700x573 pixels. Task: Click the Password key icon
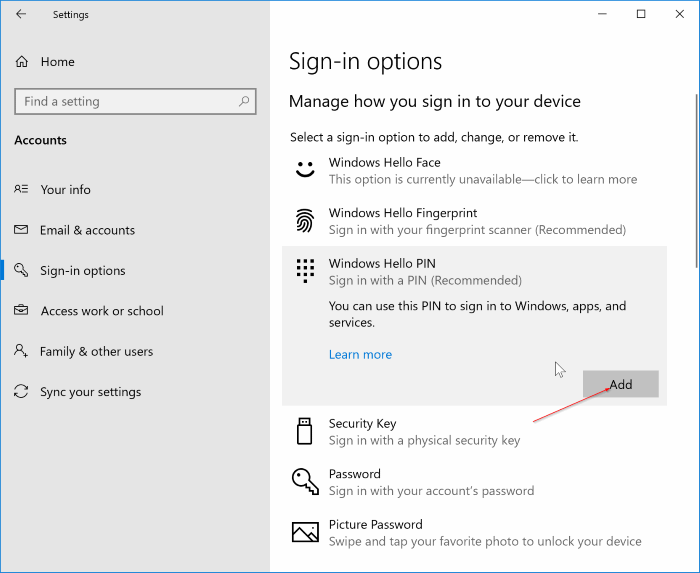[305, 482]
